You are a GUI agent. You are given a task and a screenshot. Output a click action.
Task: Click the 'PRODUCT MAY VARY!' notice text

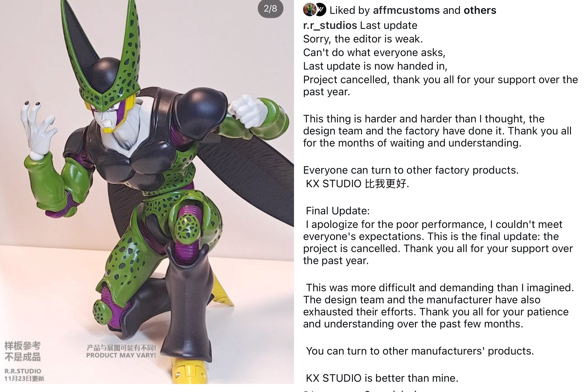pyautogui.click(x=121, y=355)
